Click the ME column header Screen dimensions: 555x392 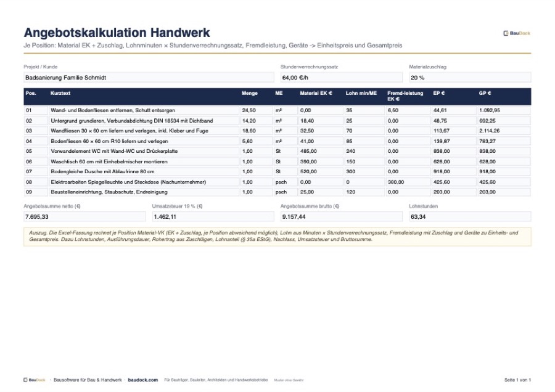tap(279, 93)
